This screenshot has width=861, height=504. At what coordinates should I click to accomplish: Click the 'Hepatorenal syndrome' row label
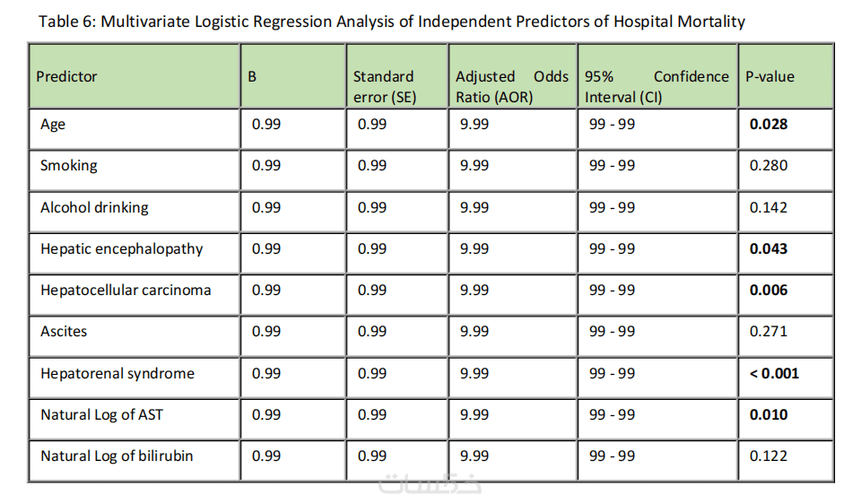point(117,373)
